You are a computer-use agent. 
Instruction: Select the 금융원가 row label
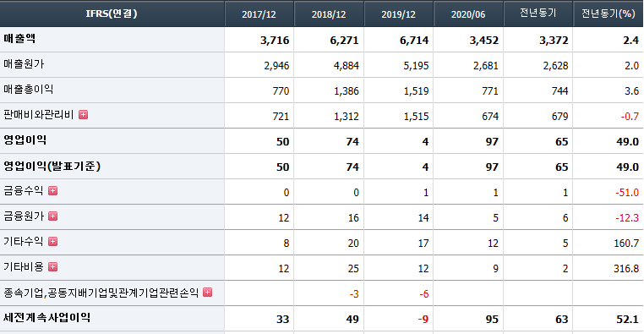pyautogui.click(x=24, y=216)
